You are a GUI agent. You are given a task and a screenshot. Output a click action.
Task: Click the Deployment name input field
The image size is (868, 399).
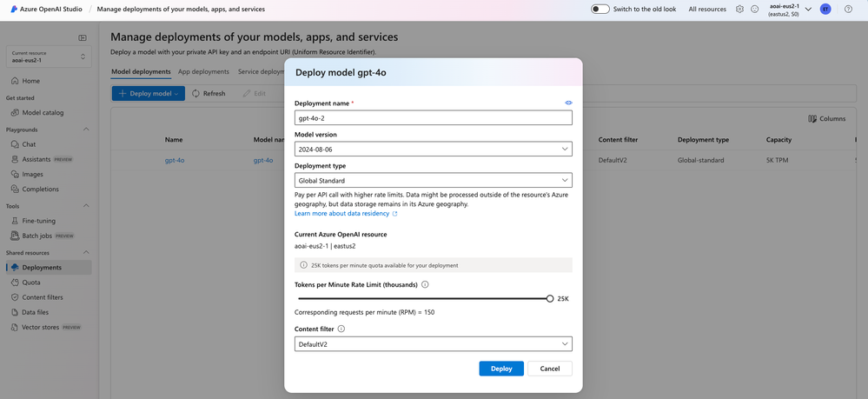pos(434,118)
